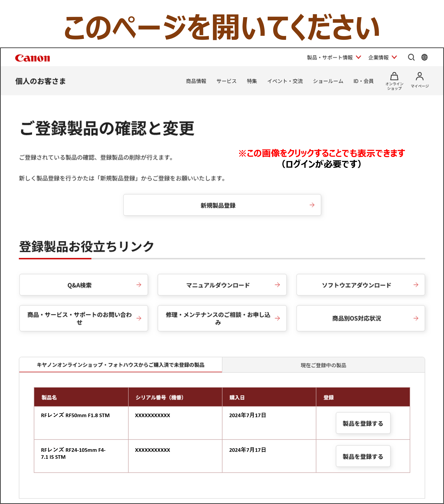Switch to 現在ご登録中の製品 tab
The height and width of the screenshot is (504, 444).
(x=323, y=365)
